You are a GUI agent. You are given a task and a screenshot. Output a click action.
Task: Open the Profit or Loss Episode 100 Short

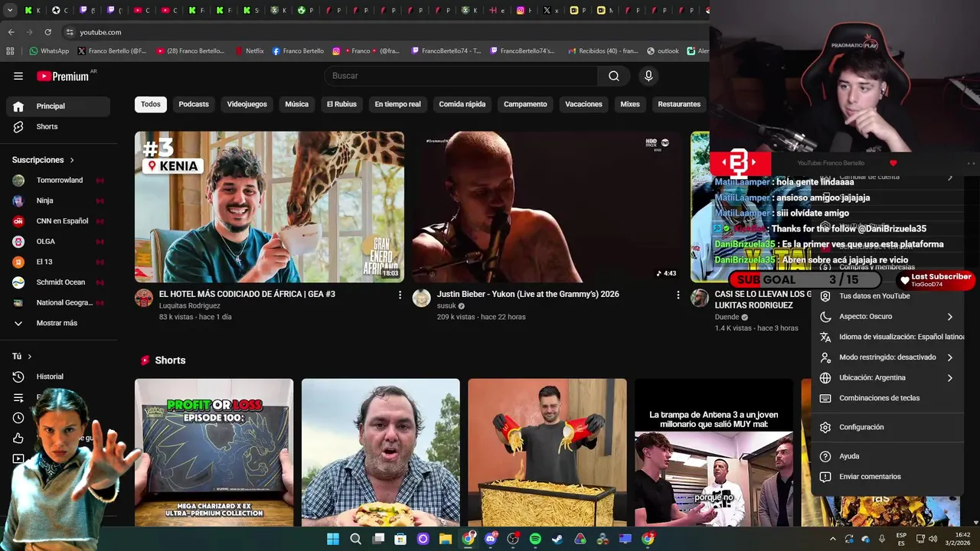click(214, 453)
